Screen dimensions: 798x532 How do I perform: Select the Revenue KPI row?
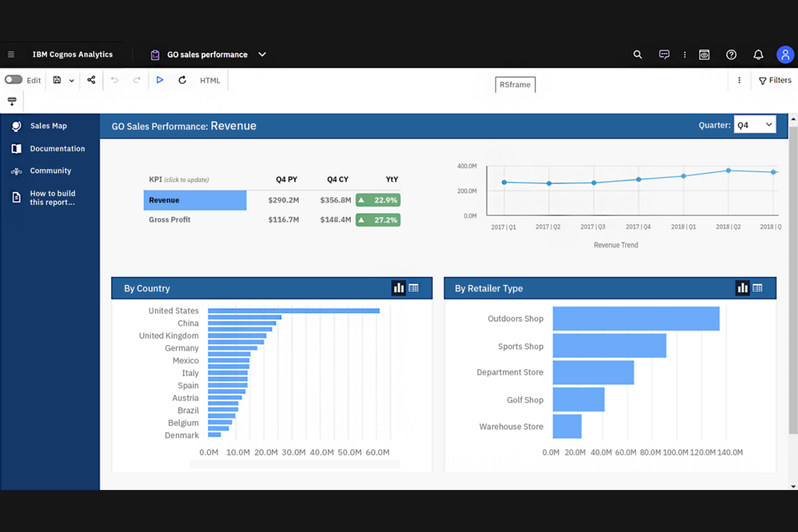click(195, 200)
